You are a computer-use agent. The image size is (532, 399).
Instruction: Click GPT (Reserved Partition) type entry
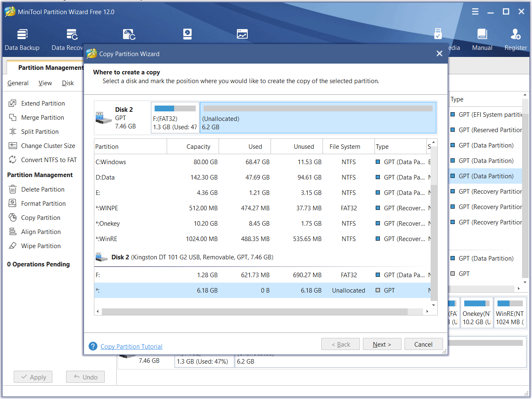[x=490, y=130]
